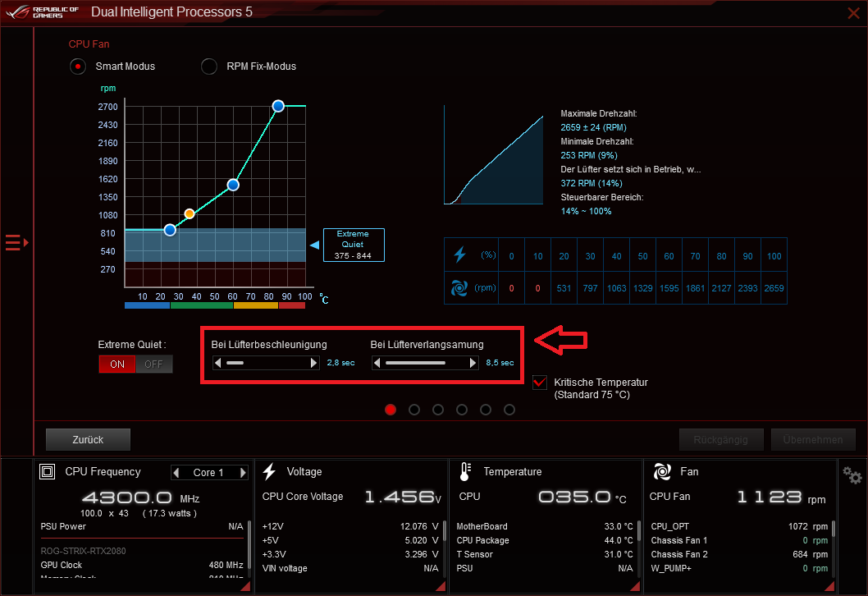Close the Dual Intelligent Processors window

coord(853,13)
